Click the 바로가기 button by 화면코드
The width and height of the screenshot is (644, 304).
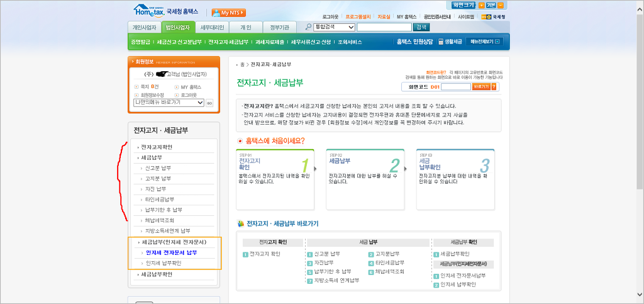click(481, 87)
